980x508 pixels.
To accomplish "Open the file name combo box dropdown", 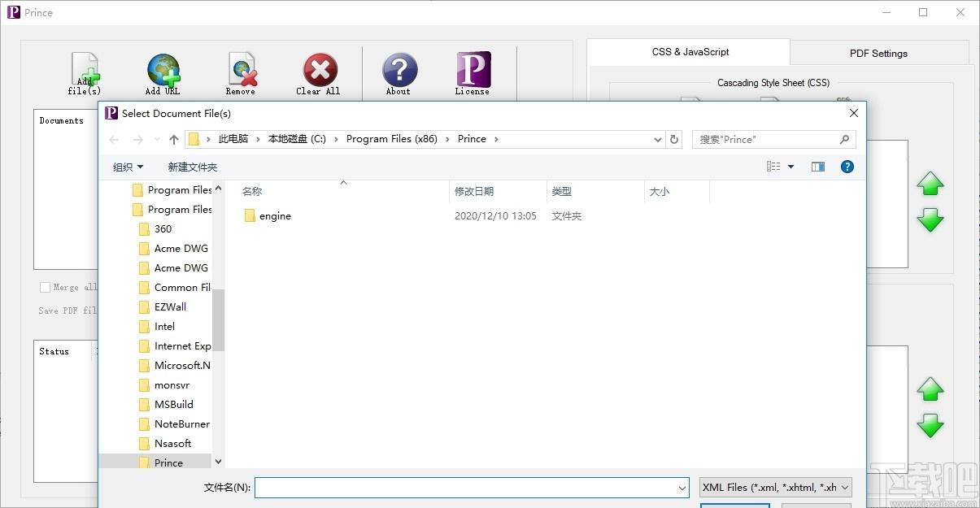I will tap(682, 488).
